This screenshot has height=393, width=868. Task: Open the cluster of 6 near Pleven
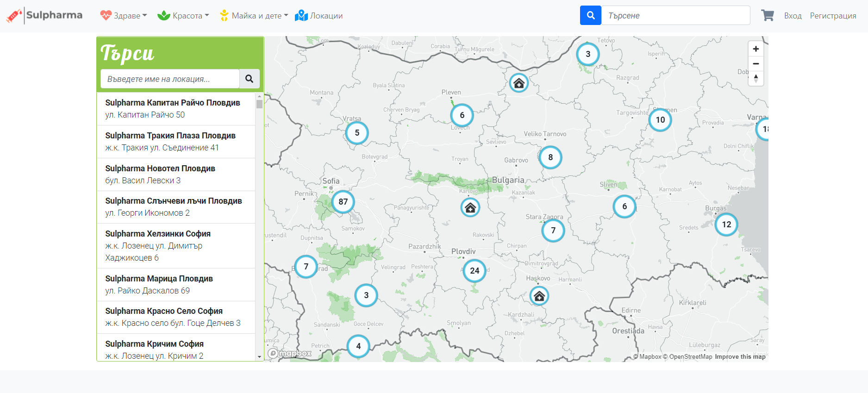(462, 115)
